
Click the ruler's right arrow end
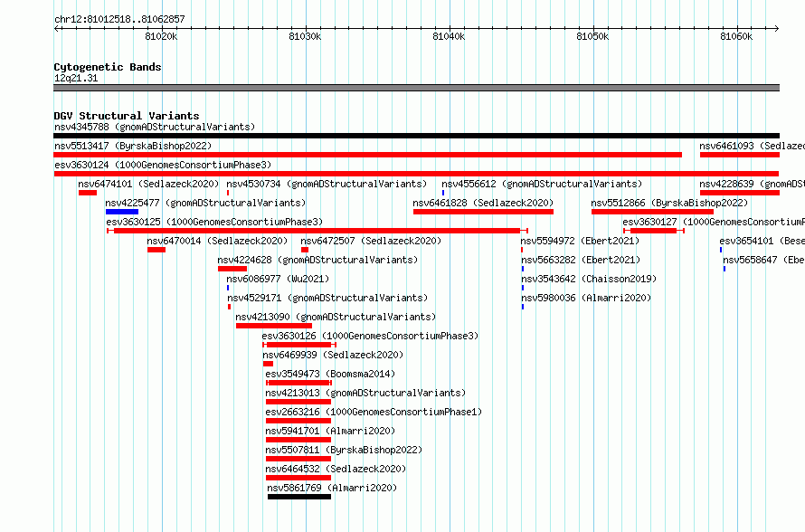[777, 28]
